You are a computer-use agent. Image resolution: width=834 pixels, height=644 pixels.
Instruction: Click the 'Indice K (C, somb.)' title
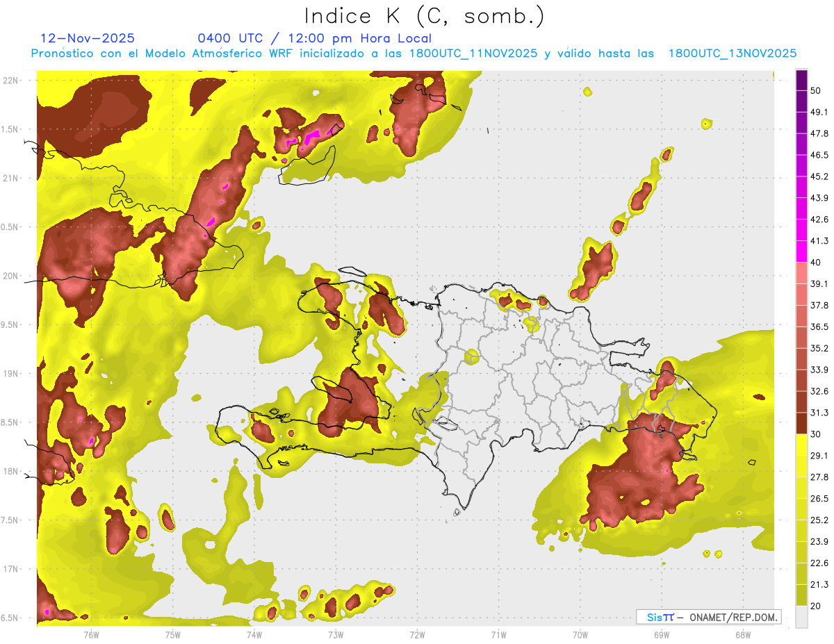tap(424, 16)
